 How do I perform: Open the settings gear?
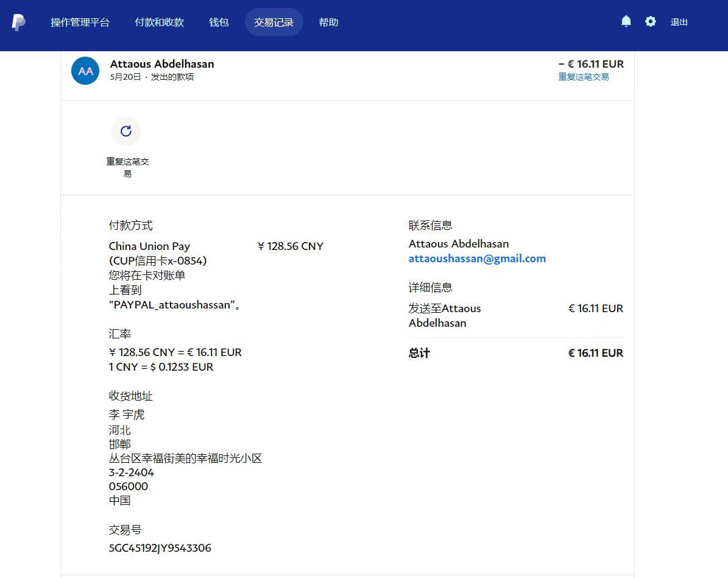(x=651, y=22)
